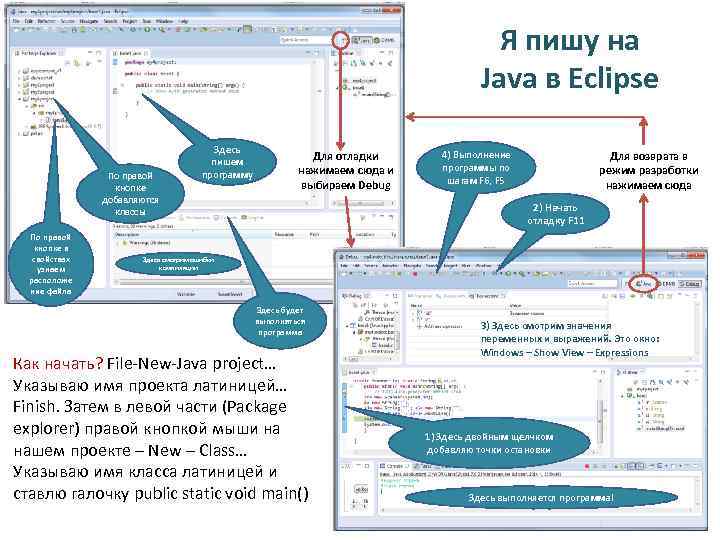
Task: Click selected Debug perspective button in lower window
Action: point(690,284)
